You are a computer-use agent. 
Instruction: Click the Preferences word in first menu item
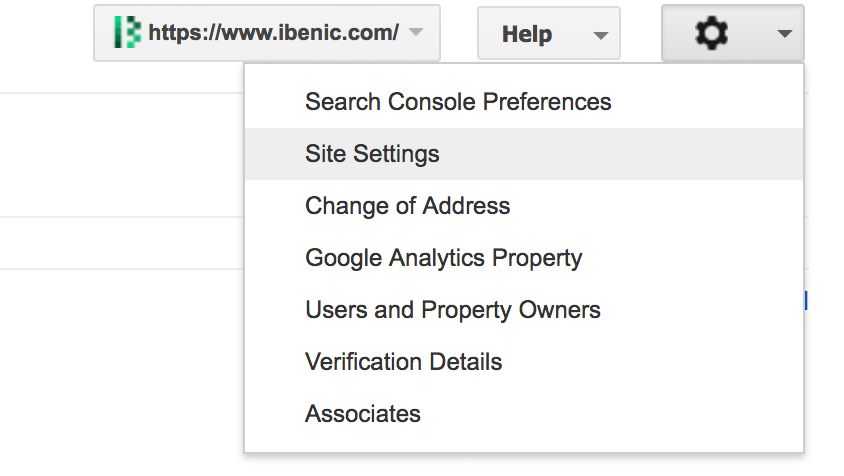coord(547,102)
